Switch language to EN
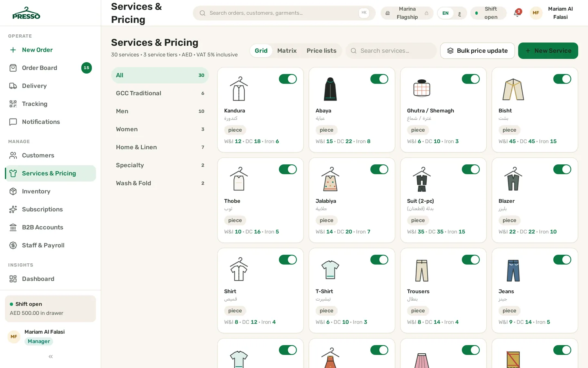Screen dimensions: 588x368 pos(445,13)
